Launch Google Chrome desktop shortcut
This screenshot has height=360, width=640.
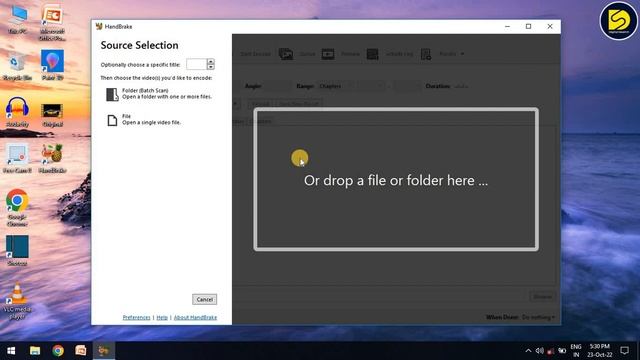pyautogui.click(x=17, y=208)
